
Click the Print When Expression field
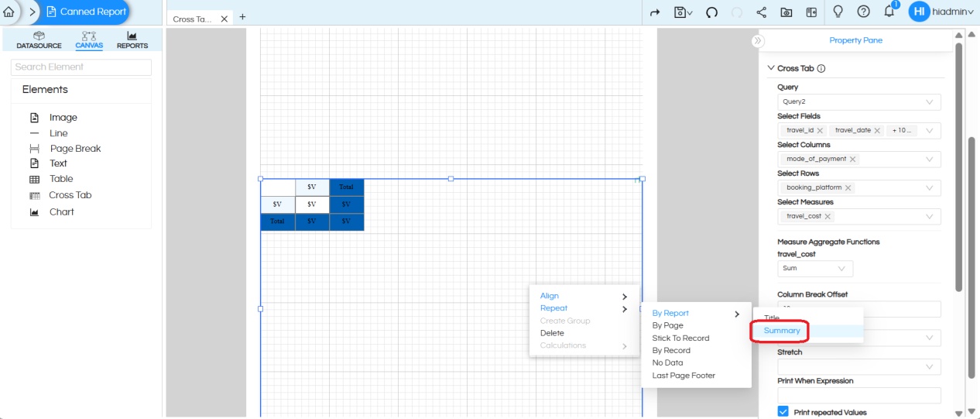coord(859,395)
